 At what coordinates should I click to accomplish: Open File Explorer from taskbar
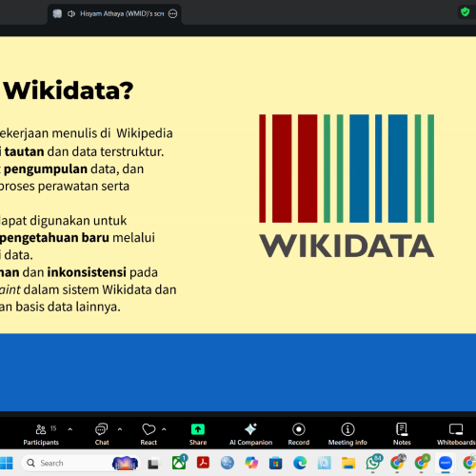coord(348,463)
